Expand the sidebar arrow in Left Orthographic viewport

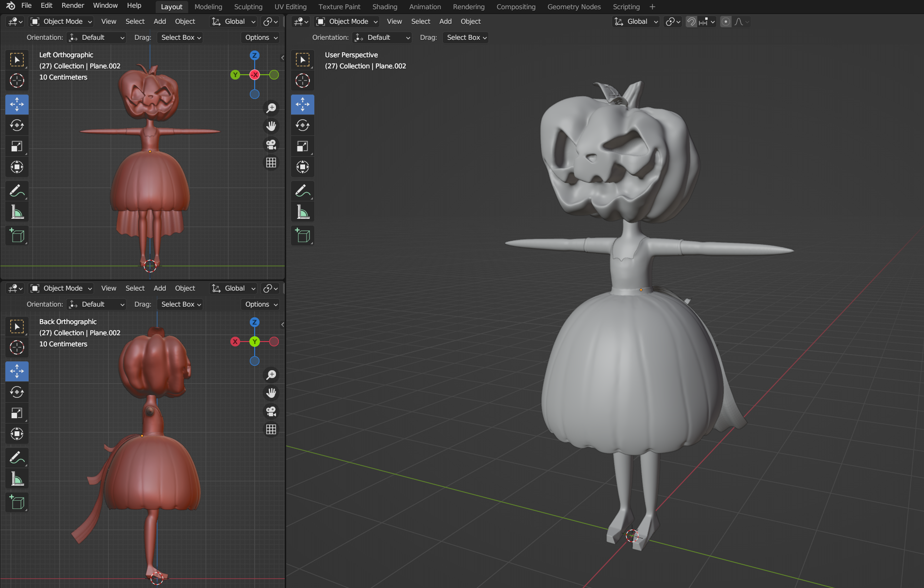click(283, 58)
